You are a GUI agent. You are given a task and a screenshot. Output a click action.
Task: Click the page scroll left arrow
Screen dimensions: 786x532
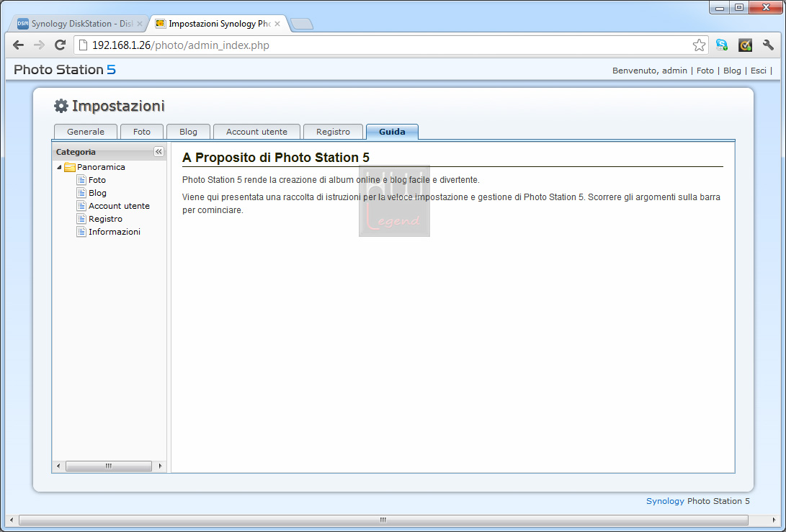point(12,520)
